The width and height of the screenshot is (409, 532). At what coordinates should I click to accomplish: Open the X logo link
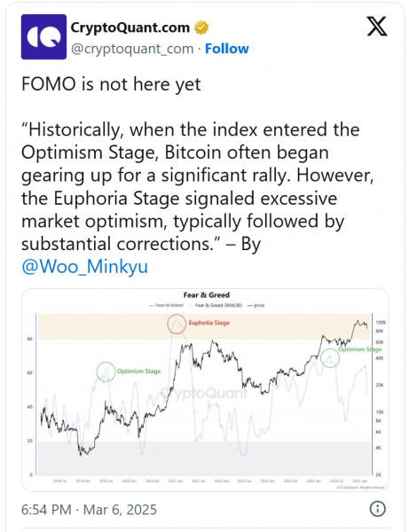[377, 27]
